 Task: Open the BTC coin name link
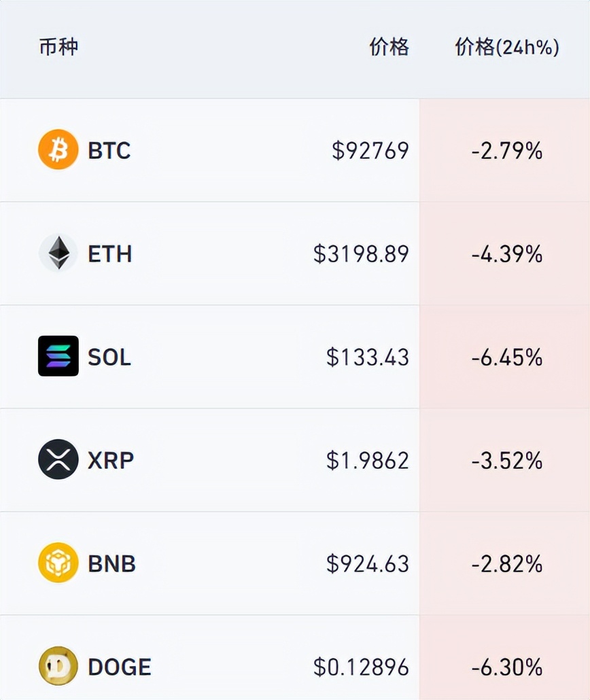coord(109,150)
